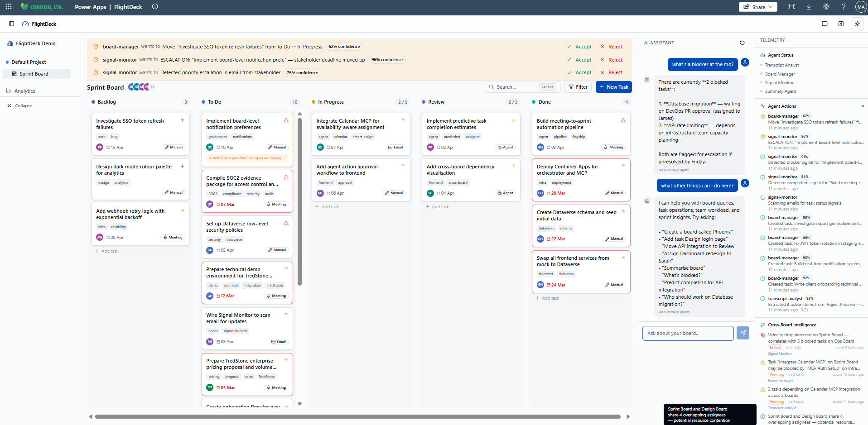
Task: Click the To Do column vertical scrollbar
Action: click(299, 201)
